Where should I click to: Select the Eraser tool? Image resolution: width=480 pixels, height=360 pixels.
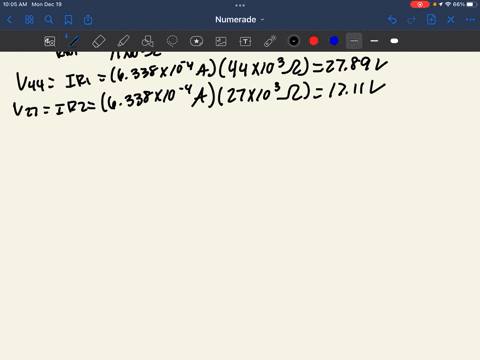pyautogui.click(x=98, y=41)
